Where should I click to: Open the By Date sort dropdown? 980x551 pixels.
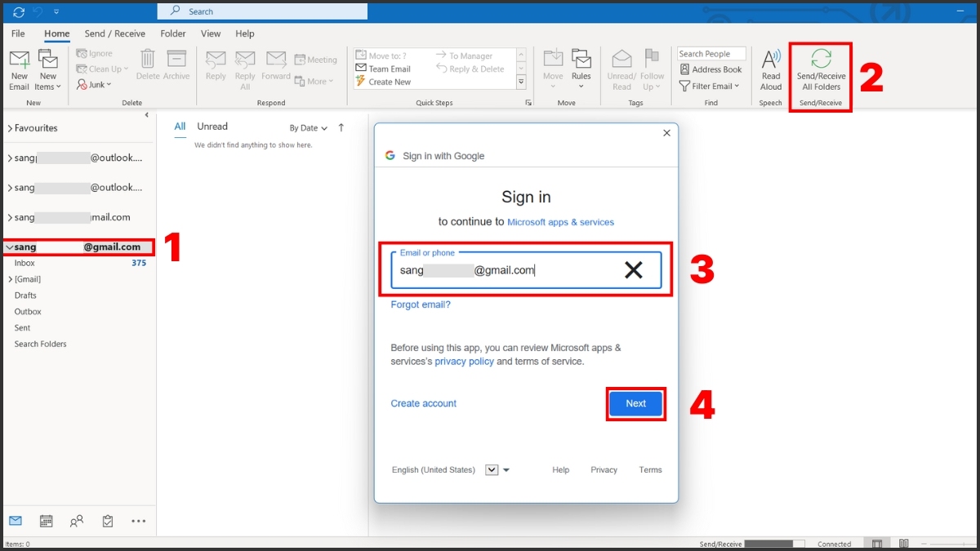tap(308, 128)
